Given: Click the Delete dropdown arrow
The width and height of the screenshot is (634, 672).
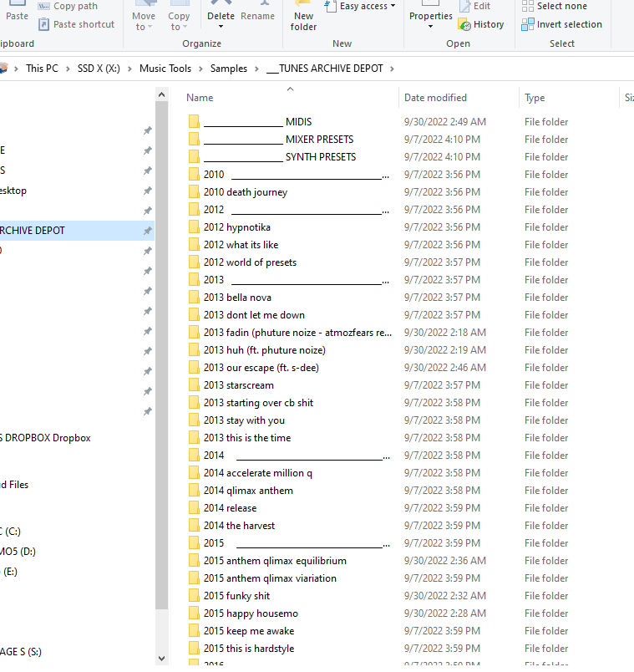Looking at the screenshot, I should tap(221, 27).
